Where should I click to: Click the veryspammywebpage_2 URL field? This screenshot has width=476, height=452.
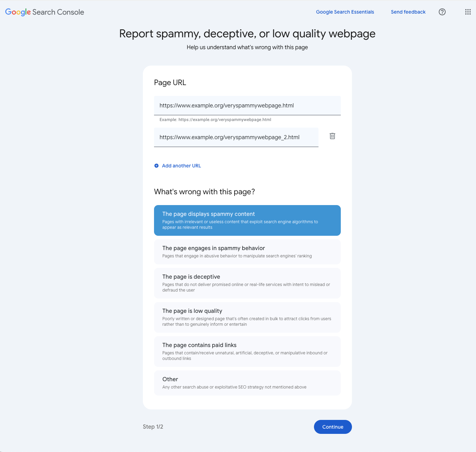pos(236,137)
